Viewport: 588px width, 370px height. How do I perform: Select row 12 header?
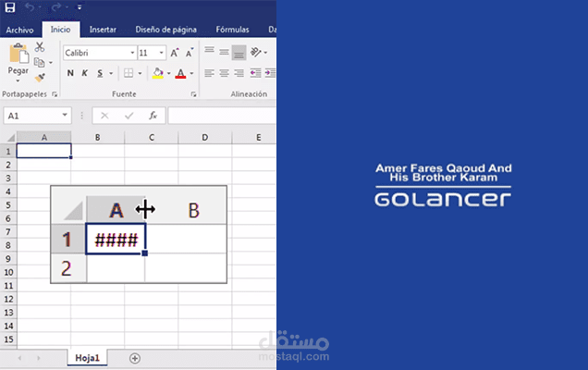click(8, 299)
